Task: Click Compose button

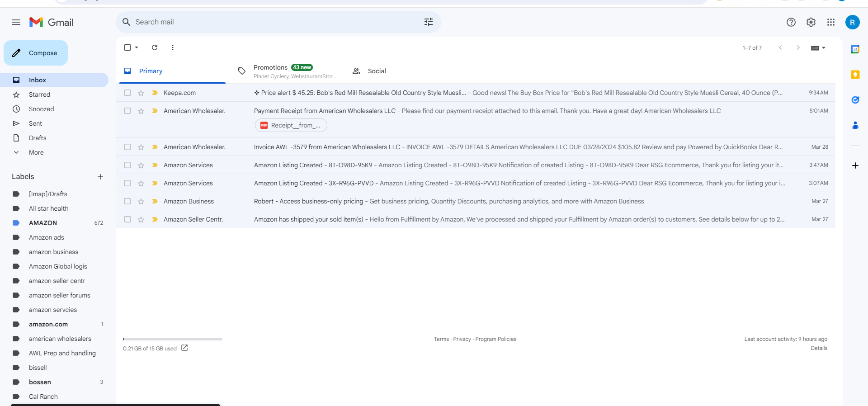Action: click(x=36, y=53)
